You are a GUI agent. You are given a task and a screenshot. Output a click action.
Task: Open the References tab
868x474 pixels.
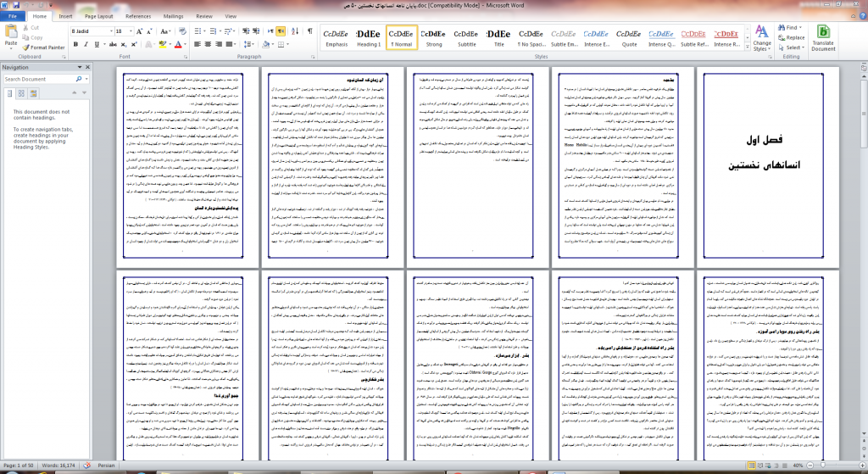coord(138,16)
